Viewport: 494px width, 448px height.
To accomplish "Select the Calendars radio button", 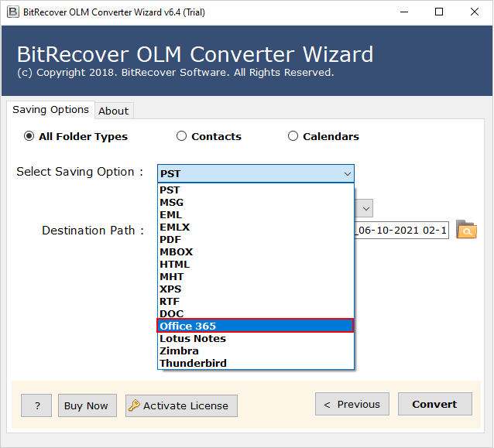I will [x=293, y=136].
